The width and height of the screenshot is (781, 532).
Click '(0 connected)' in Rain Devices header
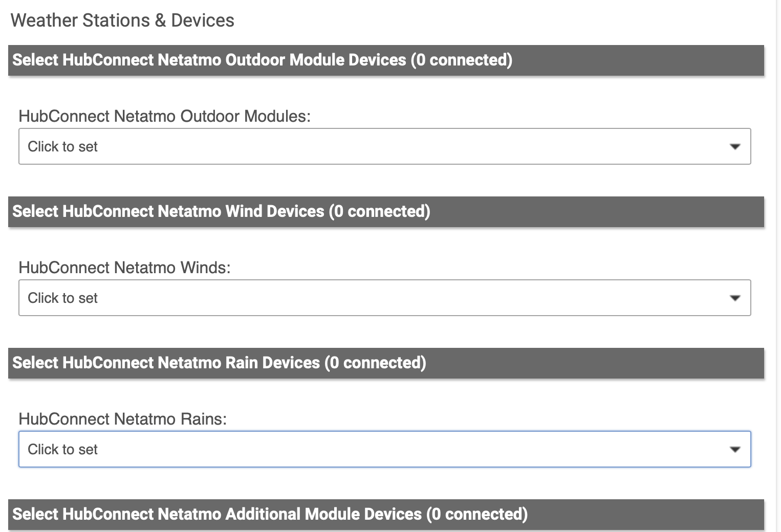(375, 363)
